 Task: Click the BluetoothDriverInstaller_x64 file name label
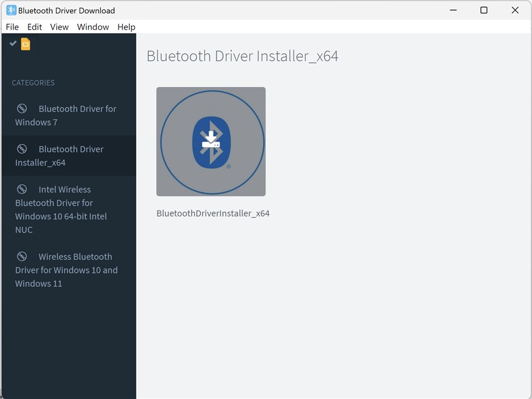click(213, 213)
